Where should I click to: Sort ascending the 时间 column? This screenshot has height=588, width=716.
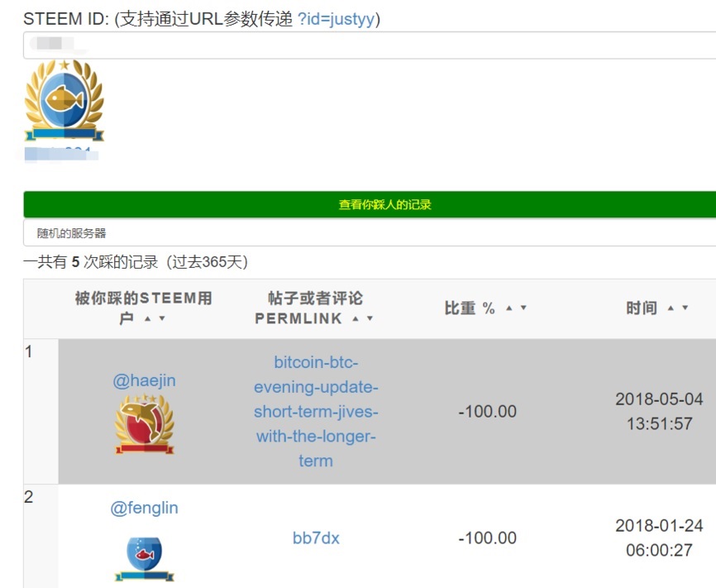click(671, 308)
